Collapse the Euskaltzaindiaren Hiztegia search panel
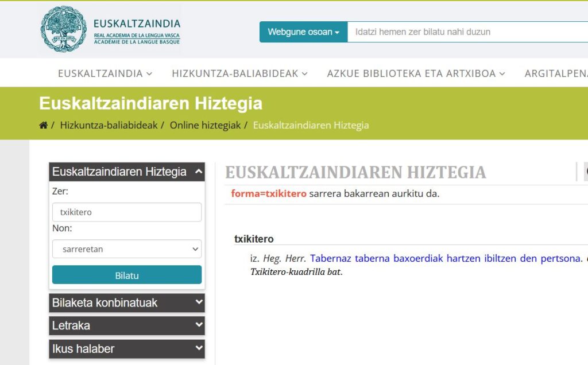 pyautogui.click(x=198, y=171)
